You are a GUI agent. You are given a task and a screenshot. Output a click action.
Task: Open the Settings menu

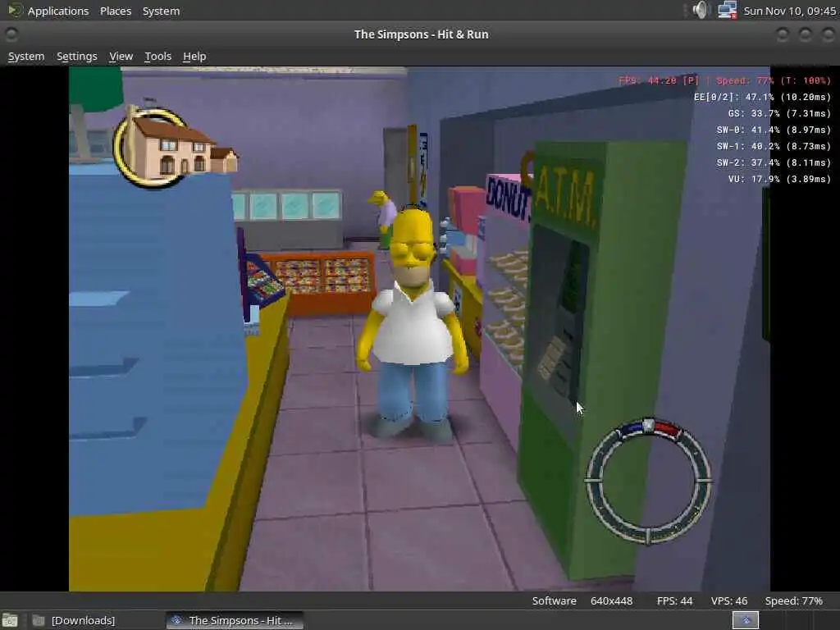point(77,57)
